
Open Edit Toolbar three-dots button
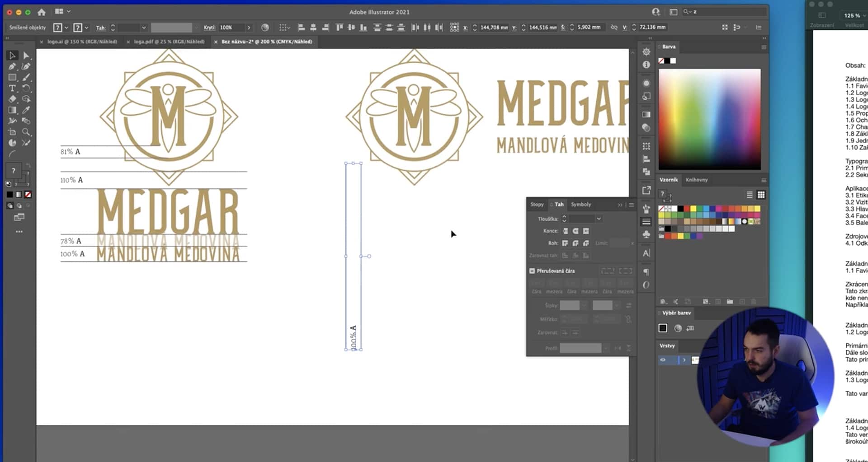19,232
